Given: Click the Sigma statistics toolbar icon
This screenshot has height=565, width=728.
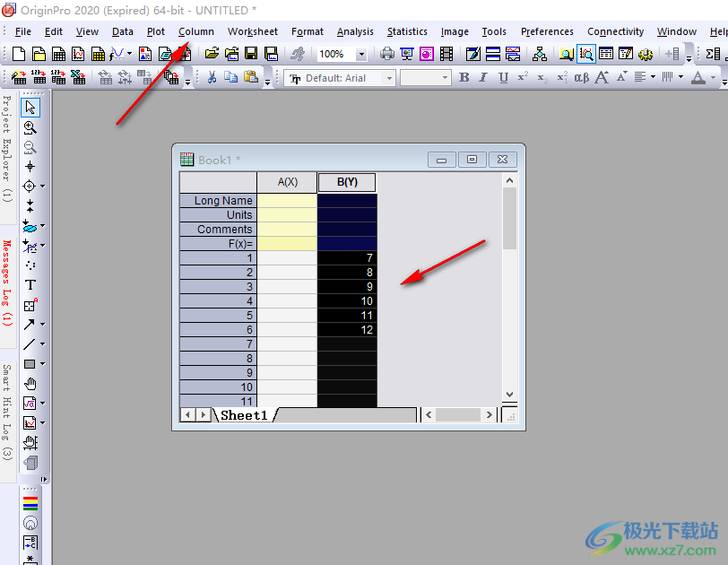Looking at the screenshot, I should pos(712,54).
